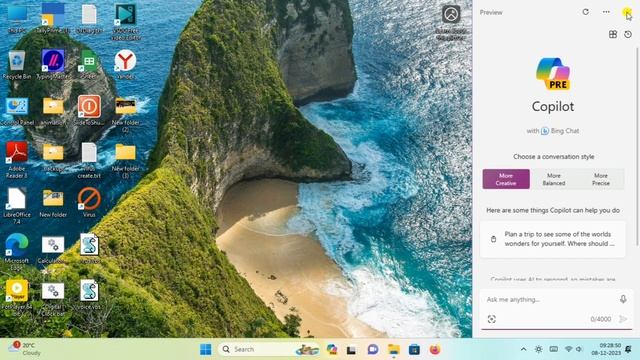Open the Windows Start menu
This screenshot has height=360, width=640.
point(206,349)
